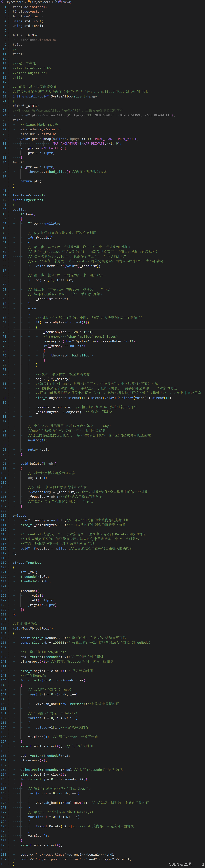Click '#include<iostream>' on line 1

coord(30,7)
